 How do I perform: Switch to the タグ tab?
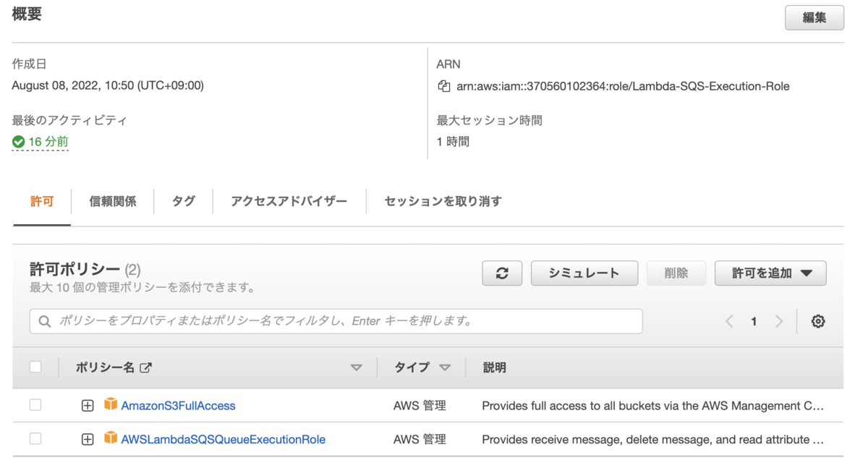(x=184, y=201)
